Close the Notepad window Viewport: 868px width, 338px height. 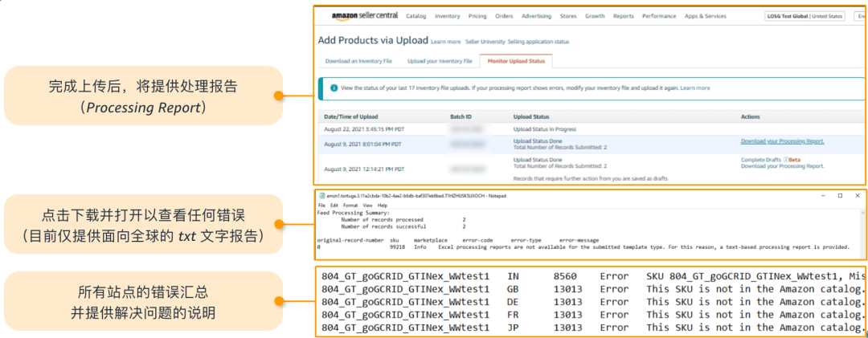click(858, 195)
